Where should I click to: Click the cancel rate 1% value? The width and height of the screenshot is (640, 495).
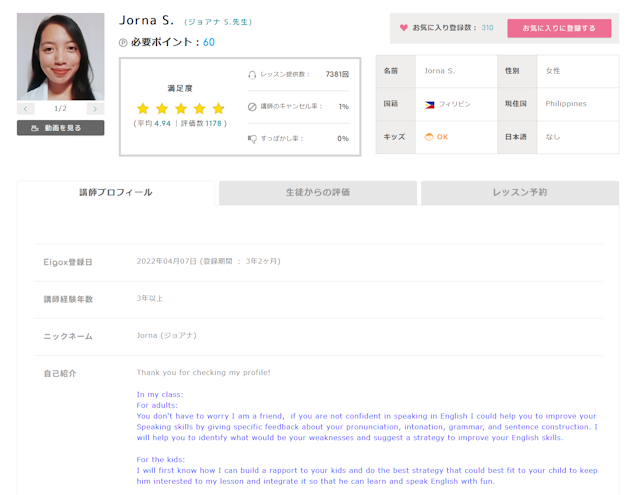coord(344,107)
